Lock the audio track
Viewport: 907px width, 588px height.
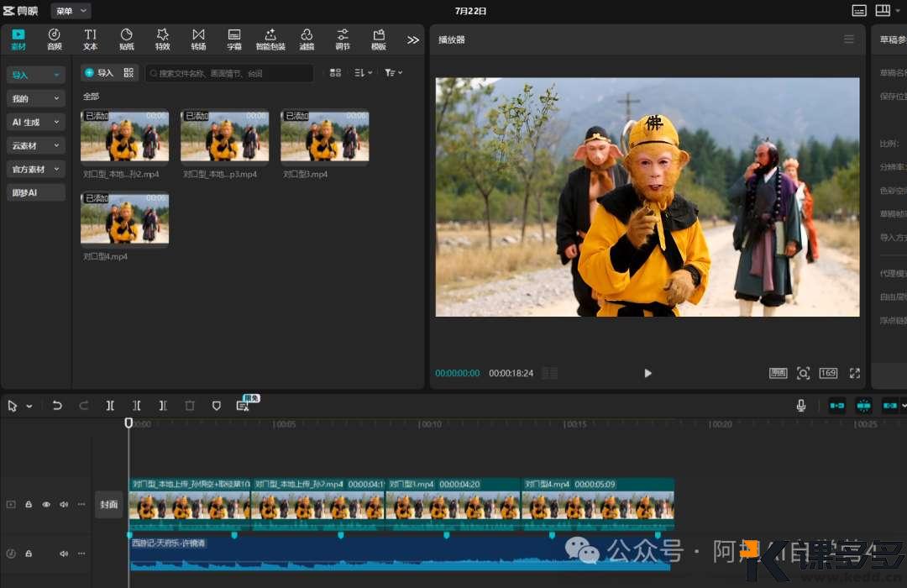coord(29,554)
